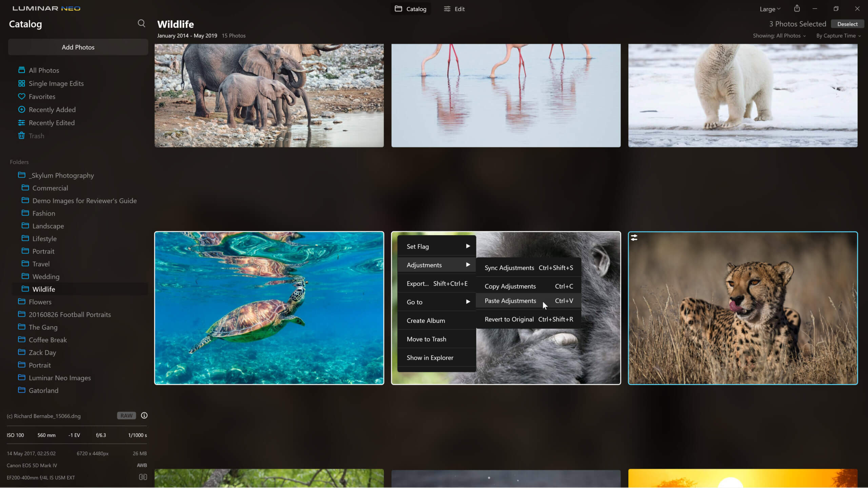Click the adjustments badge on cheetah photo
Image resolution: width=868 pixels, height=488 pixels.
[x=634, y=238]
